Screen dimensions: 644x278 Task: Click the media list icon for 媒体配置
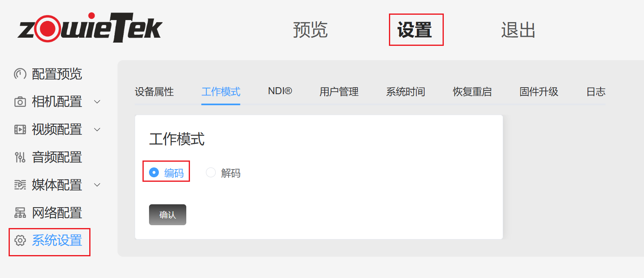point(20,185)
